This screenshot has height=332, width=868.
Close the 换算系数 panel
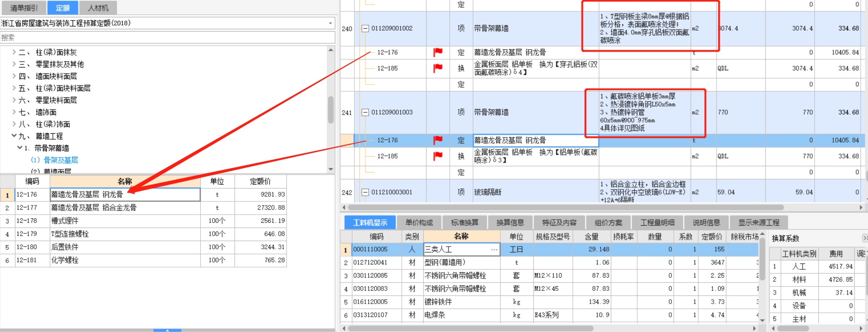point(864,238)
